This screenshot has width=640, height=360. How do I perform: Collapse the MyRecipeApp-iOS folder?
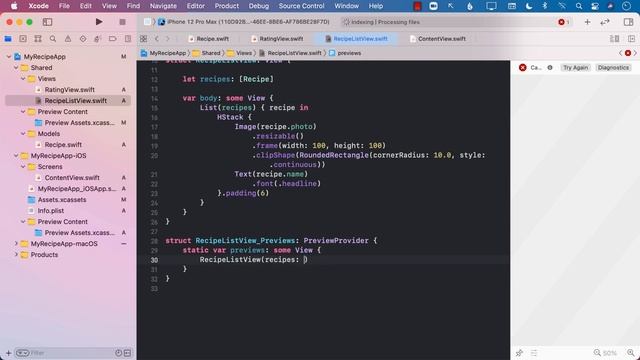16,156
